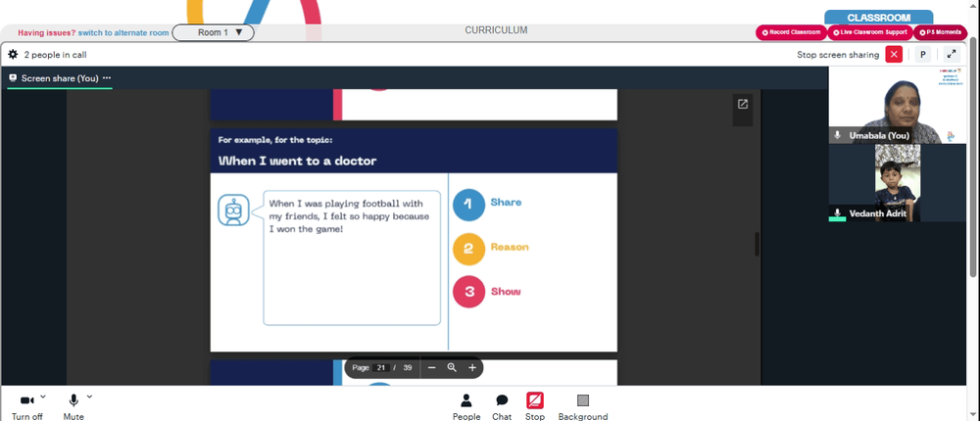Click the PS Moments button
Screen dimensions: 980x421
(941, 32)
